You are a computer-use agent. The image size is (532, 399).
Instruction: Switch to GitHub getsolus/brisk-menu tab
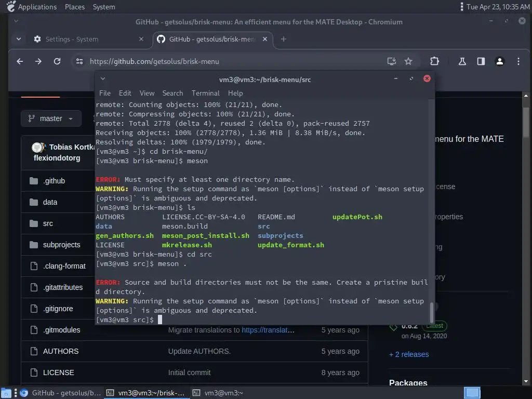pyautogui.click(x=212, y=39)
